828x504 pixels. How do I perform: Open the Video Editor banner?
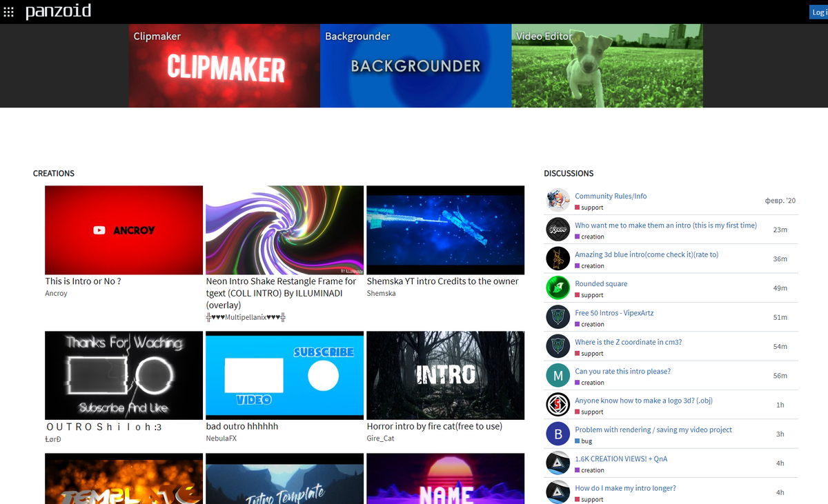click(607, 65)
